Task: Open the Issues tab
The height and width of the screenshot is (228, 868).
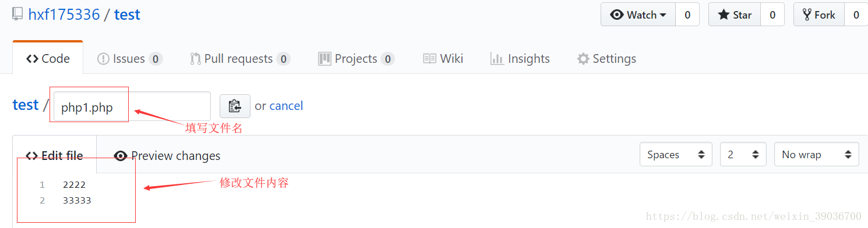Action: click(x=130, y=59)
